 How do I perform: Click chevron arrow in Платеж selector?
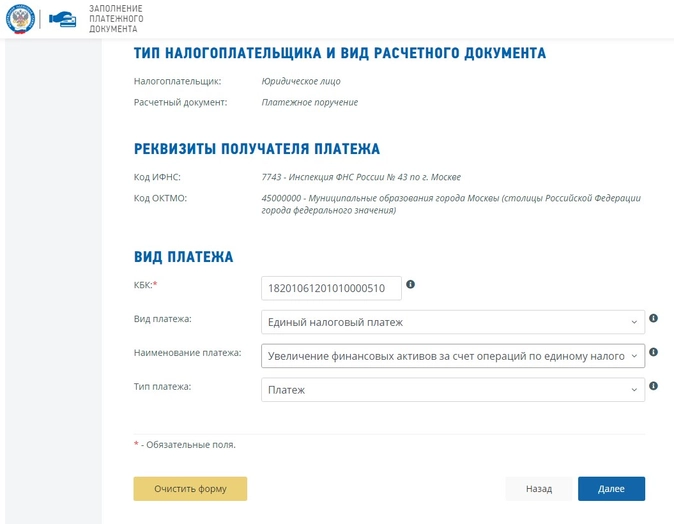pos(634,390)
